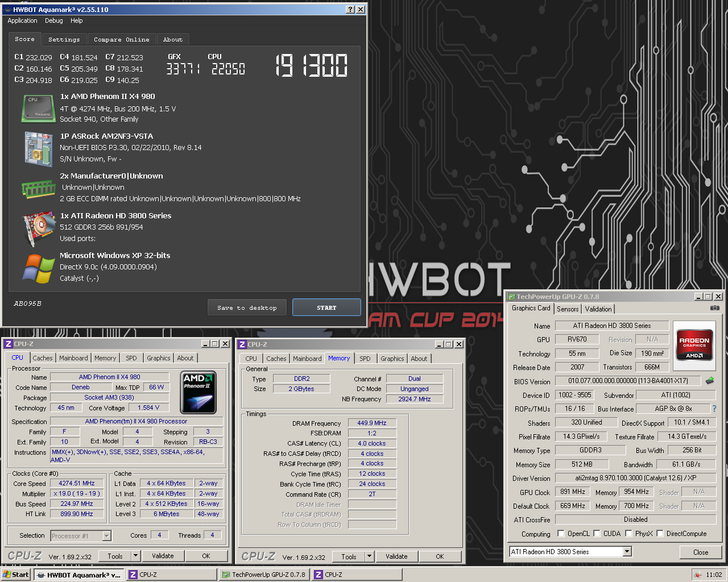Click the right CPU-Z window title icon
This screenshot has width=728, height=582.
pos(242,344)
